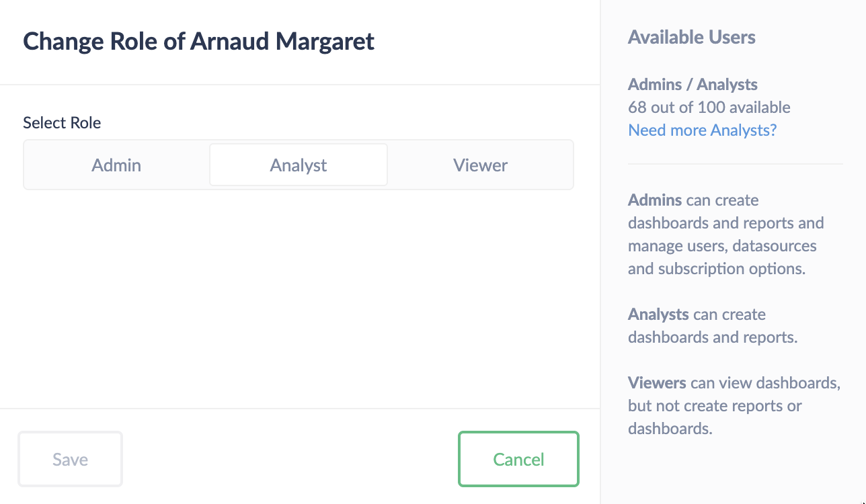Click the 'Select Role' label

point(62,123)
